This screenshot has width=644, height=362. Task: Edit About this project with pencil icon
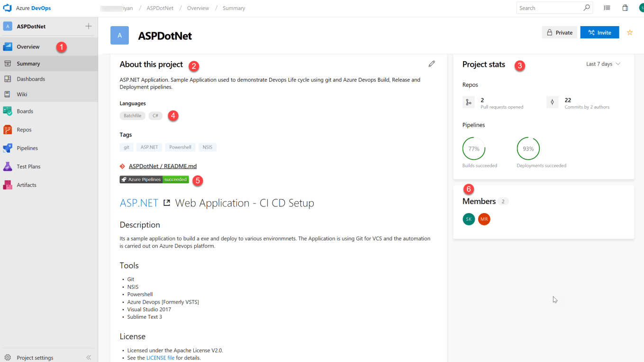point(431,64)
